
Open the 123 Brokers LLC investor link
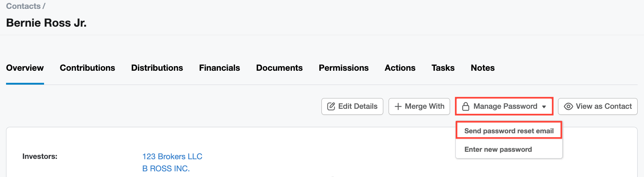(x=172, y=156)
